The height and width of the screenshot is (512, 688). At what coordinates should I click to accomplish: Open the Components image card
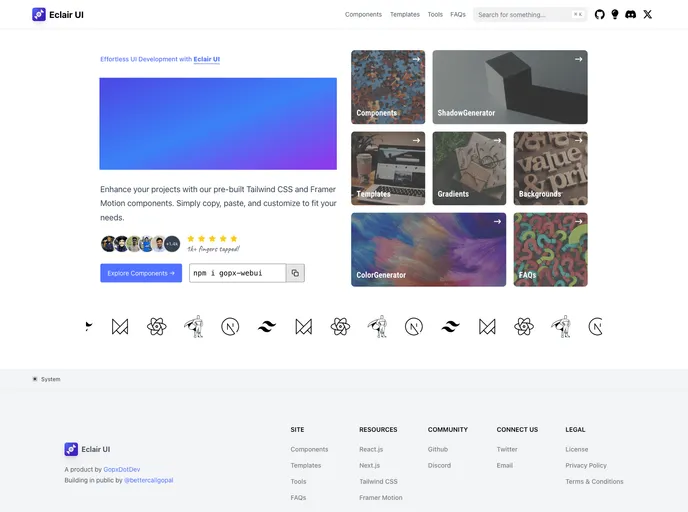point(388,87)
